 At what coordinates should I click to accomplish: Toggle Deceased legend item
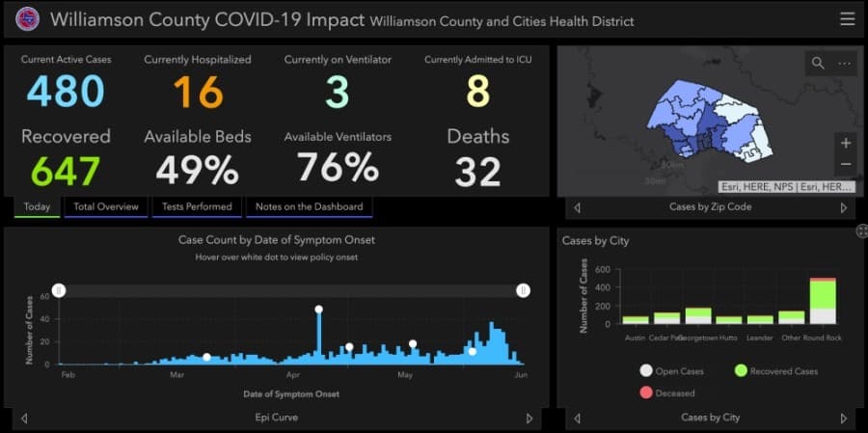pos(667,392)
